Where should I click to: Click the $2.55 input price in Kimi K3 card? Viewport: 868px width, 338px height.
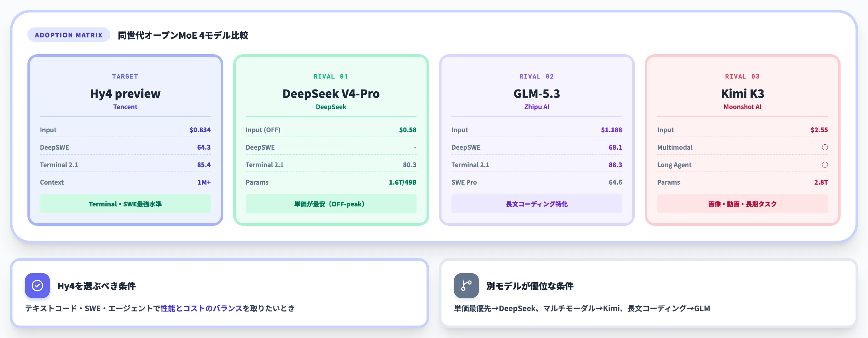tap(819, 130)
